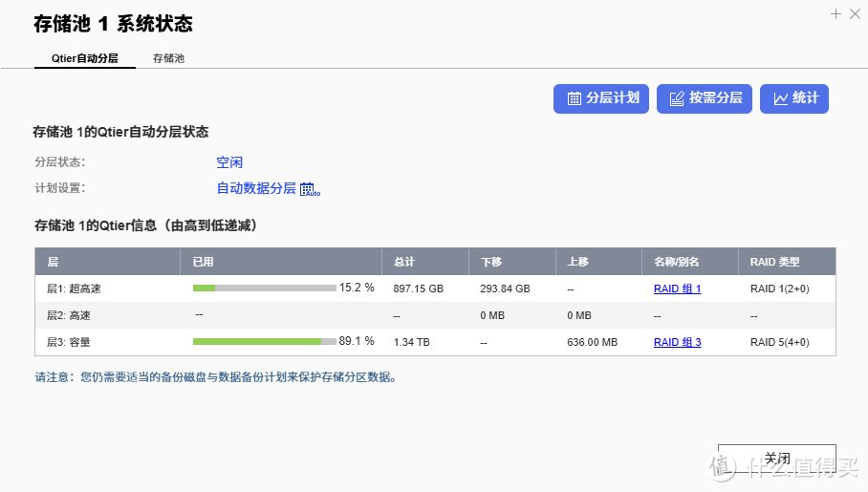Open the 分层计划 tiering schedule button

[x=601, y=98]
